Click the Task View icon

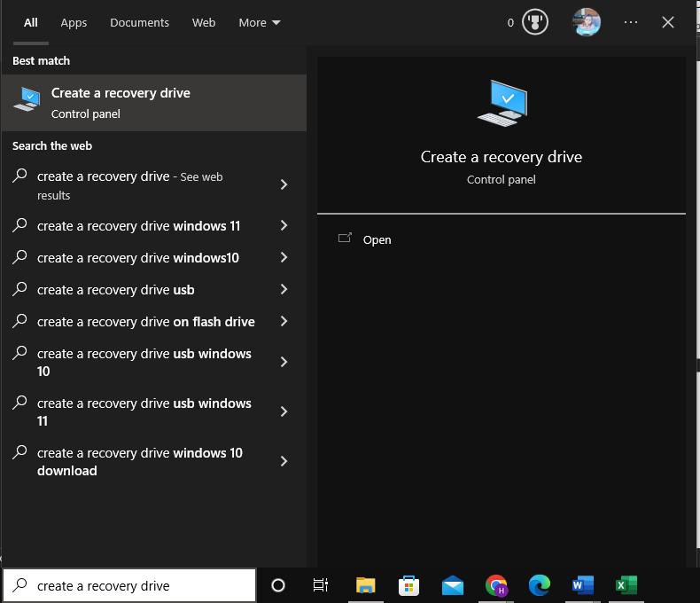pos(321,585)
